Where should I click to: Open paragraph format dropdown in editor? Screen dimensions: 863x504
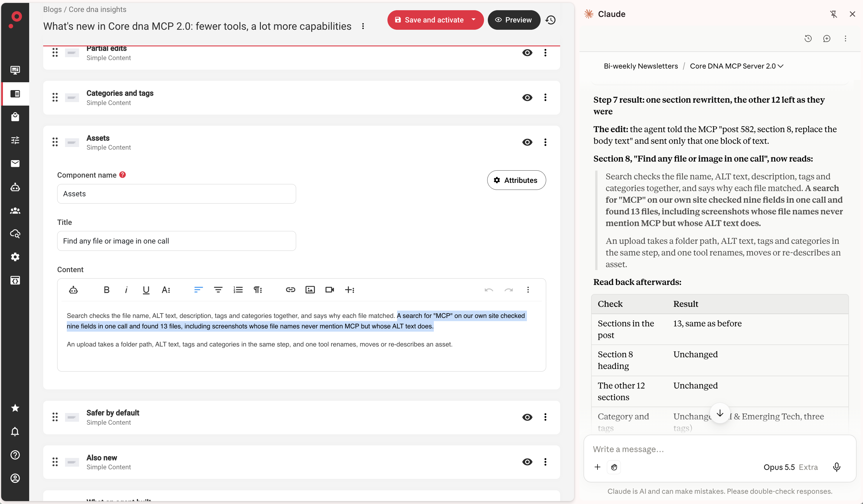(258, 290)
